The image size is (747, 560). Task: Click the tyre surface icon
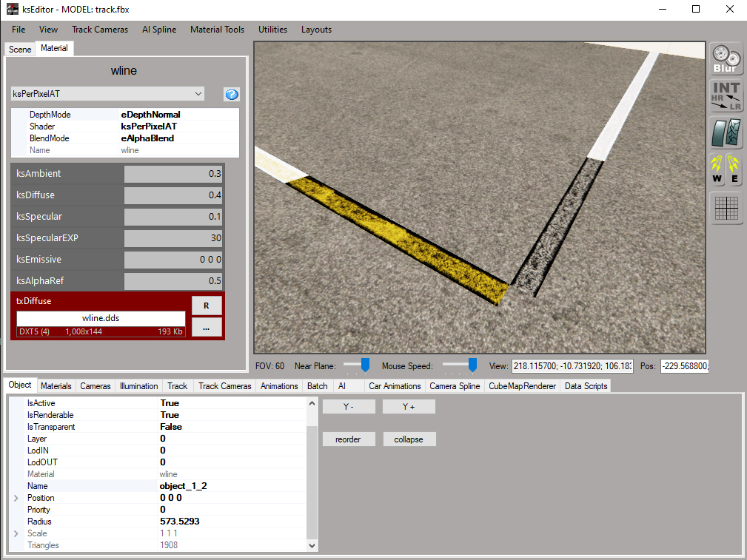(726, 134)
